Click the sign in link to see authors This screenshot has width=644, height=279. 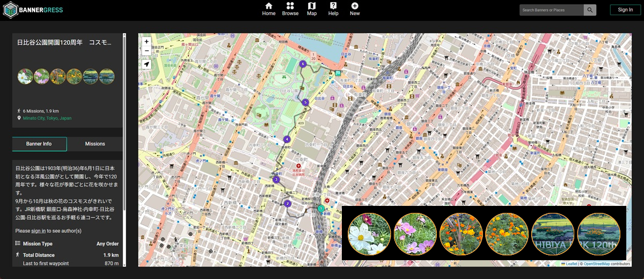point(38,231)
